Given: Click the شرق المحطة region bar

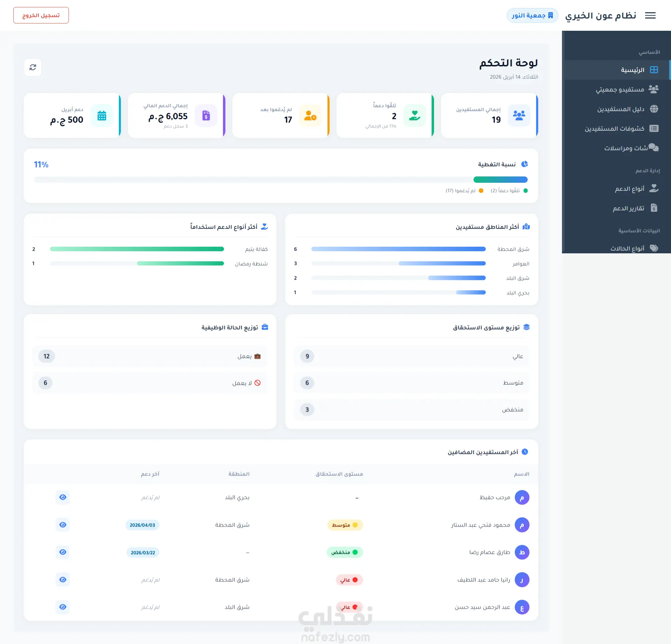Looking at the screenshot, I should coord(398,249).
